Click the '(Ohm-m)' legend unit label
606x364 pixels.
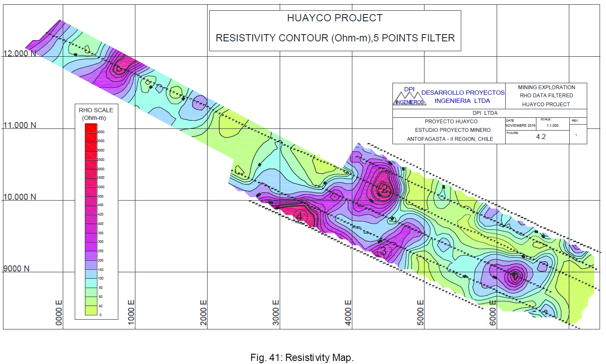(94, 118)
